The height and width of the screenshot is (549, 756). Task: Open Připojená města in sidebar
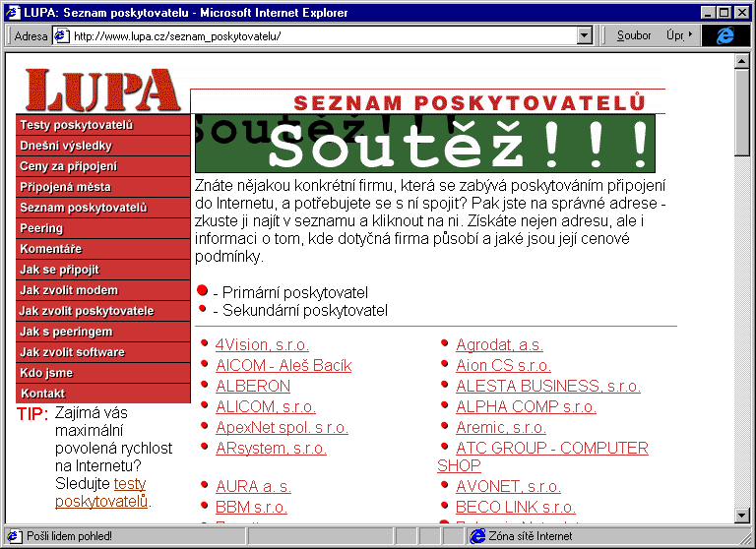pos(103,187)
